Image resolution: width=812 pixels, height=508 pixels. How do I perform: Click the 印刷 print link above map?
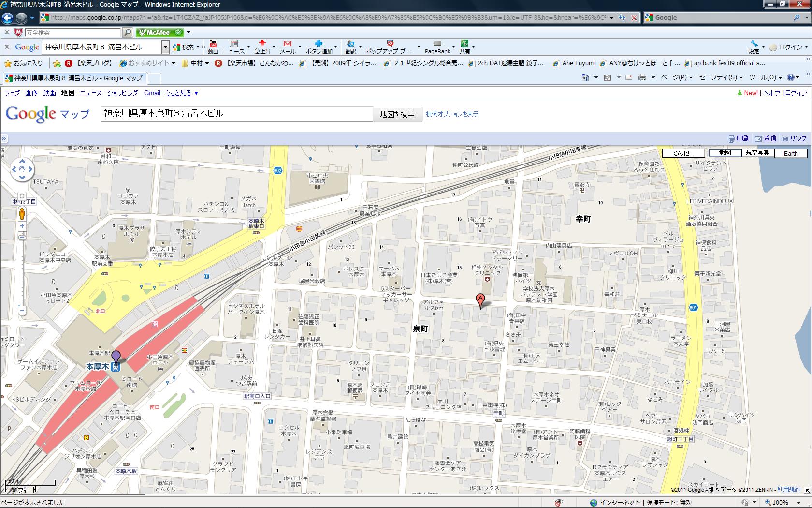coord(739,138)
